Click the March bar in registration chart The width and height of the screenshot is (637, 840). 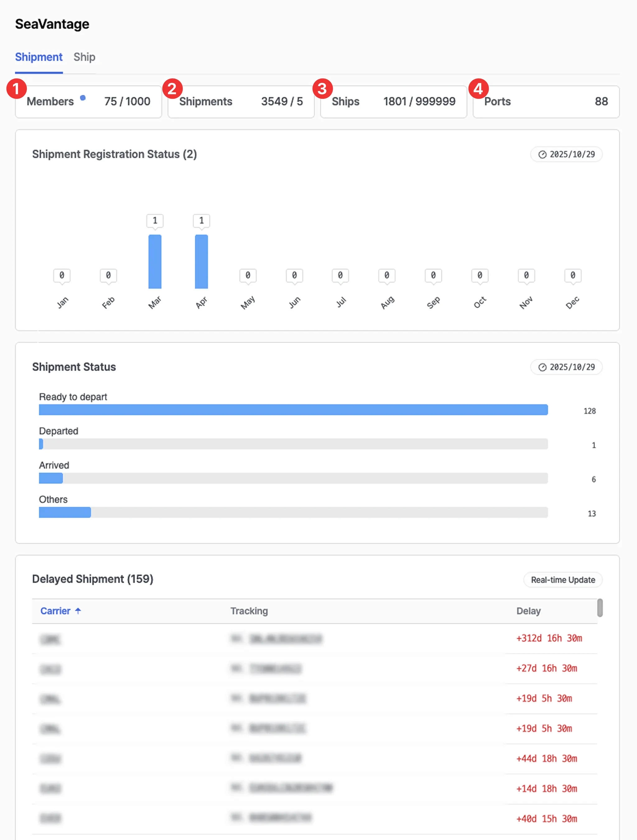(x=155, y=262)
